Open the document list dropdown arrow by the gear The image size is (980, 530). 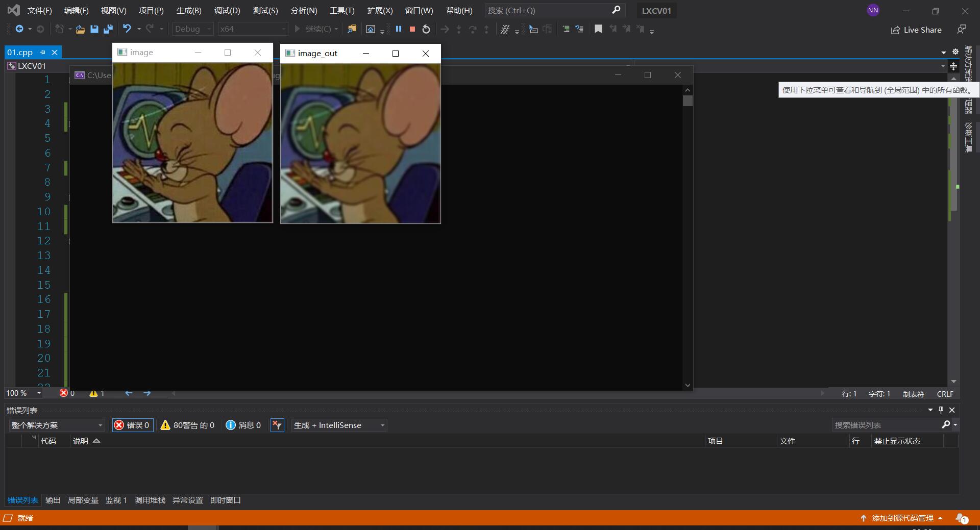click(944, 52)
